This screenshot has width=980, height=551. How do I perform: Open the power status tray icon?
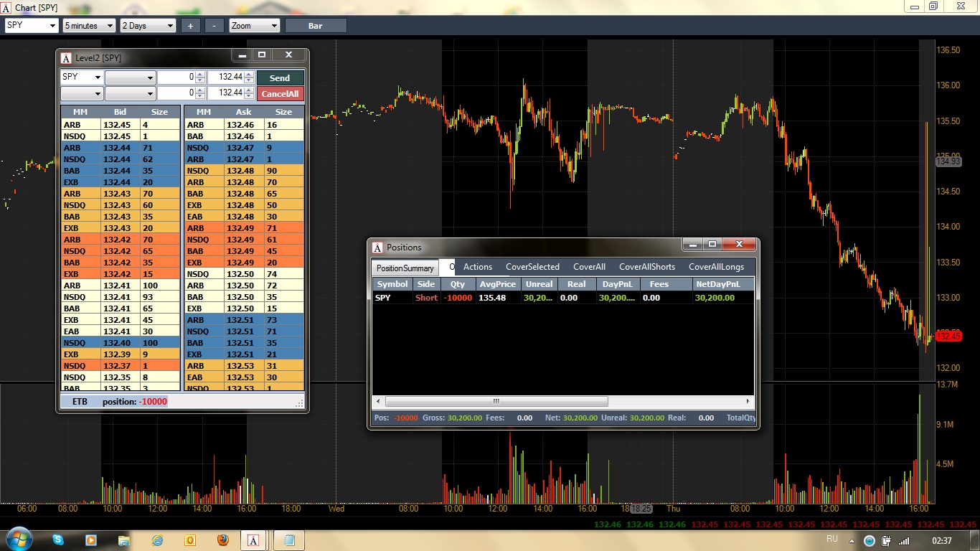[887, 540]
